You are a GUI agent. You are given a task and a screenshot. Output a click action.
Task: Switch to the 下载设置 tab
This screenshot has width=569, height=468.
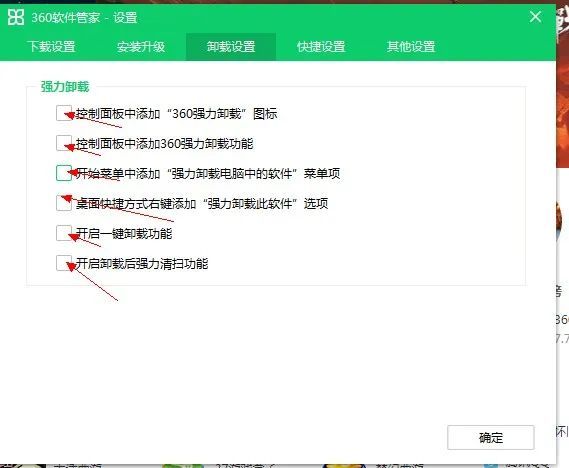click(51, 47)
